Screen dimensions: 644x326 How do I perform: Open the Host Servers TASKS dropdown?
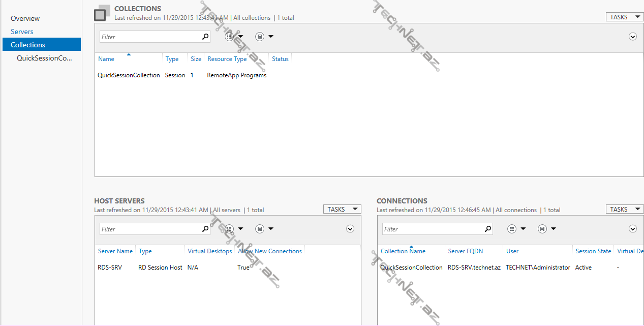342,210
